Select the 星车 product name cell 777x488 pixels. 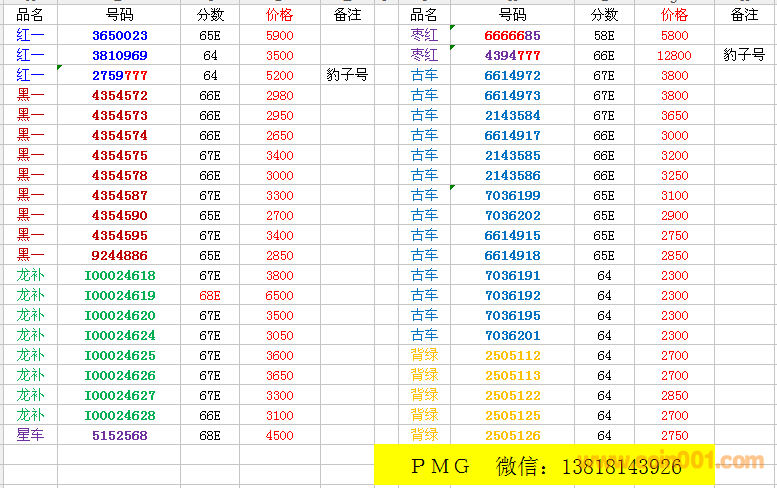30,435
